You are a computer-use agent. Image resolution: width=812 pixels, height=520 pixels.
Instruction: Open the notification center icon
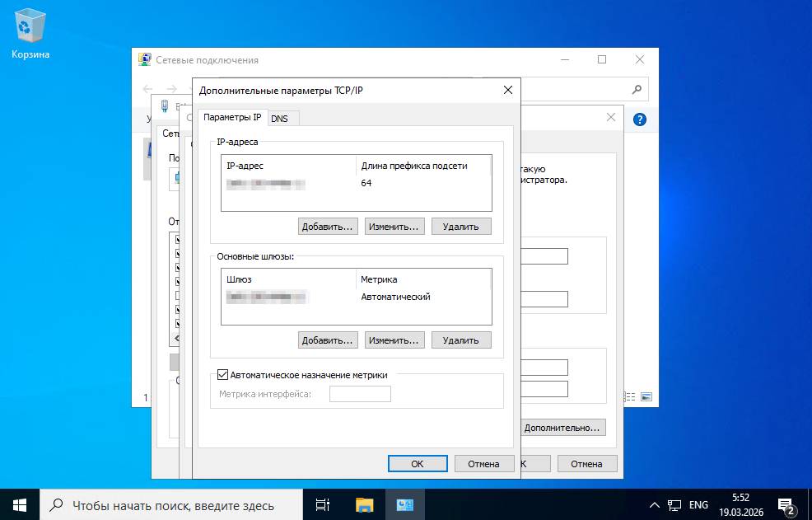(786, 504)
